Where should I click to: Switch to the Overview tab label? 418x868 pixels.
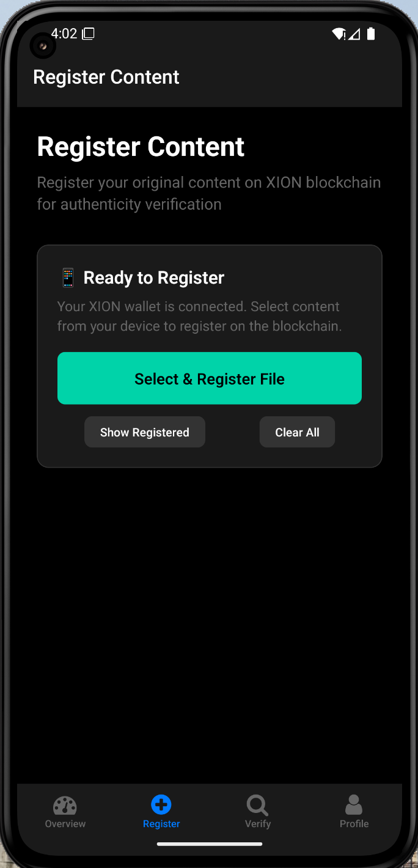[65, 824]
